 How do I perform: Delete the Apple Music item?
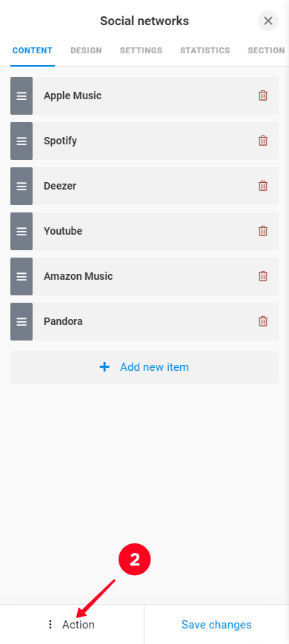262,95
